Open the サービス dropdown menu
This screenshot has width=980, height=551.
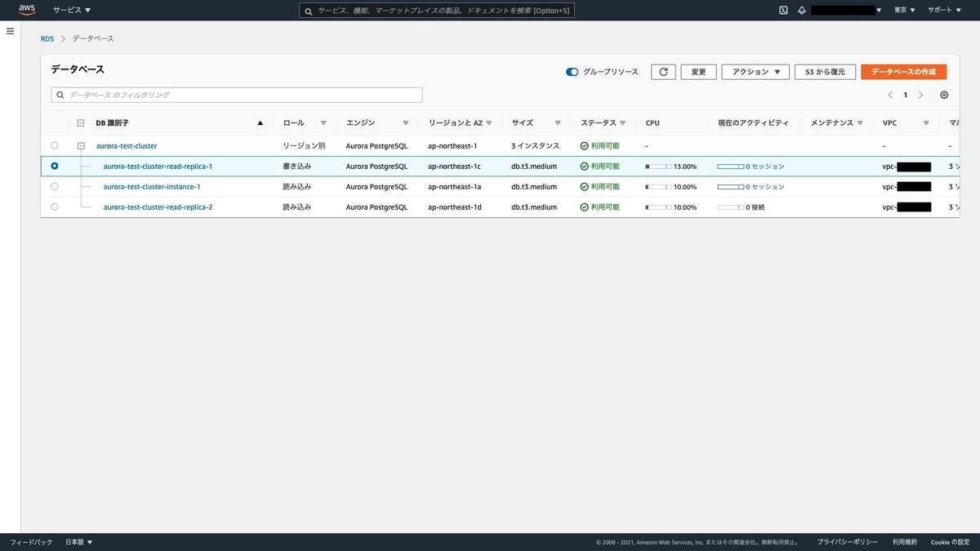click(x=72, y=10)
